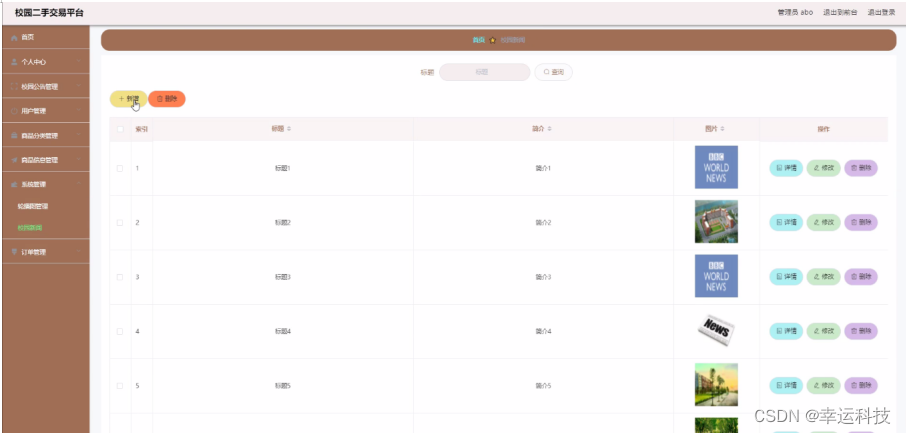Viewport: 906px width, 434px height.
Task: Expand the 订单管理 menu chevron
Action: tap(79, 252)
